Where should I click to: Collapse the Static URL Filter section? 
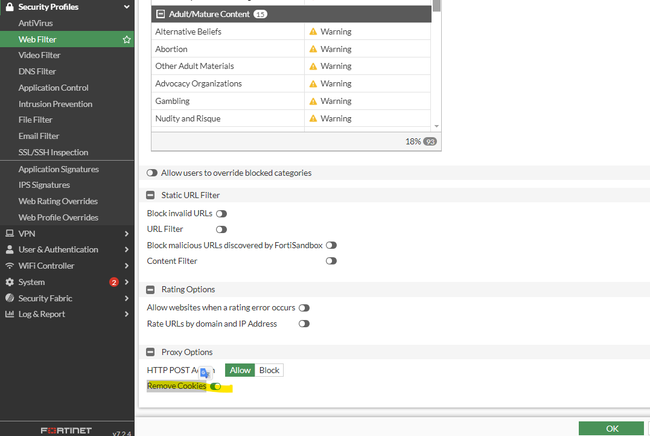click(151, 195)
